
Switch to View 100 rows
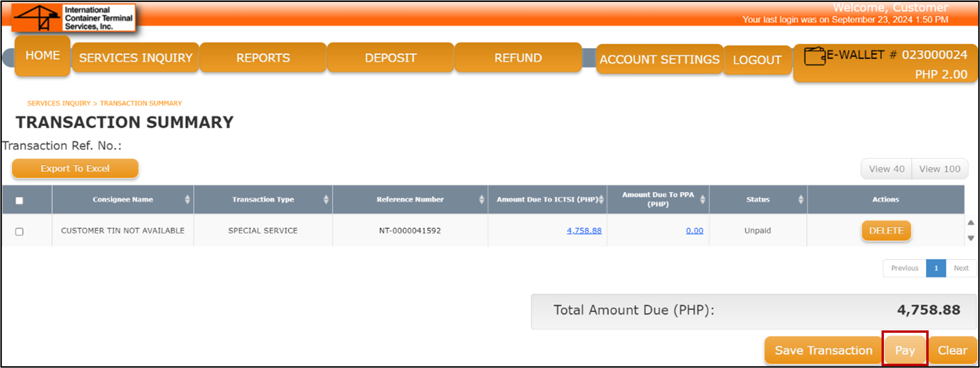(940, 169)
